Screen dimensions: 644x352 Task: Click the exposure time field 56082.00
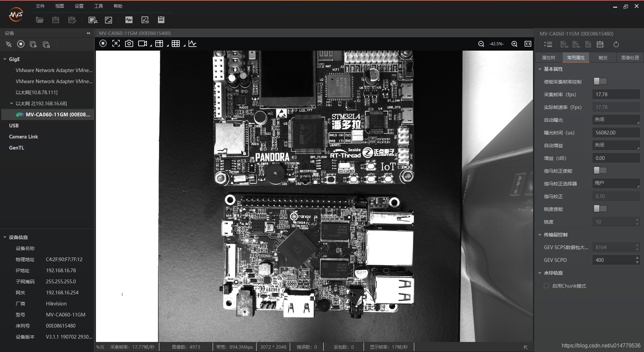(x=616, y=132)
